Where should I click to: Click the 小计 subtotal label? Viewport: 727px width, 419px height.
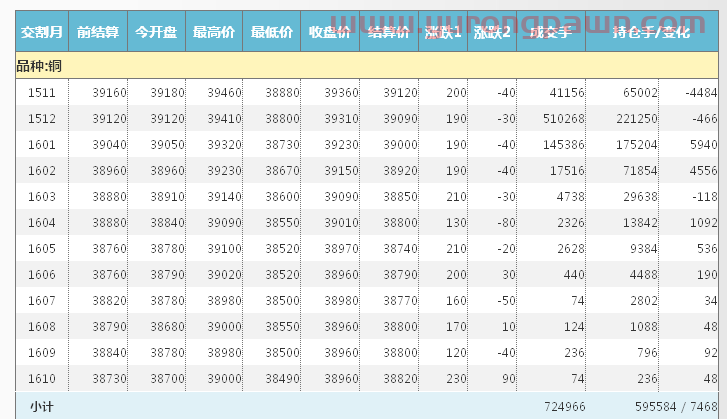click(42, 406)
